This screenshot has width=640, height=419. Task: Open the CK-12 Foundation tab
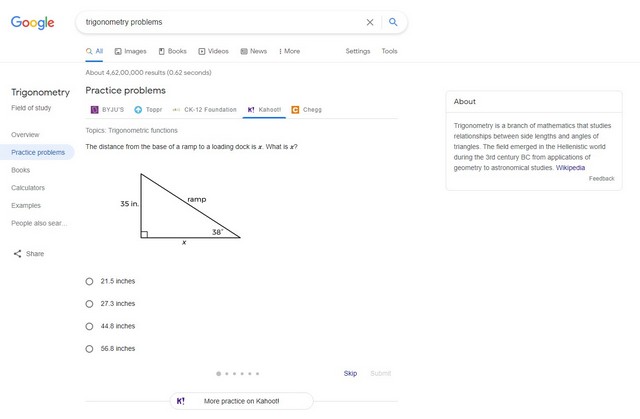[204, 110]
